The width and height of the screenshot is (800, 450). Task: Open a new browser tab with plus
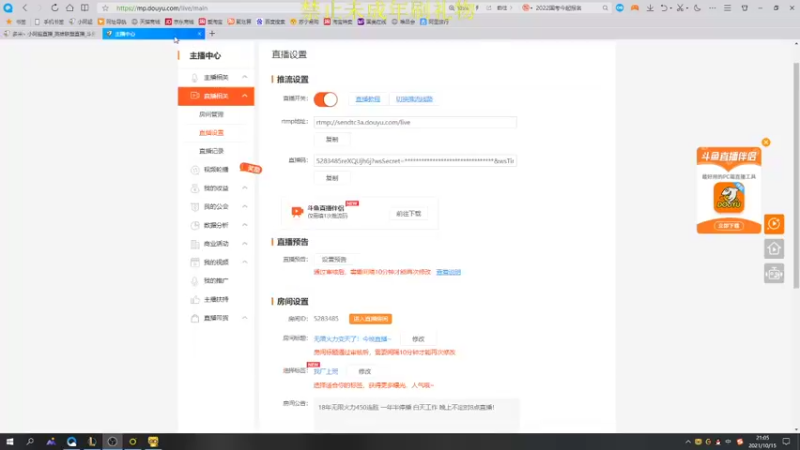212,34
